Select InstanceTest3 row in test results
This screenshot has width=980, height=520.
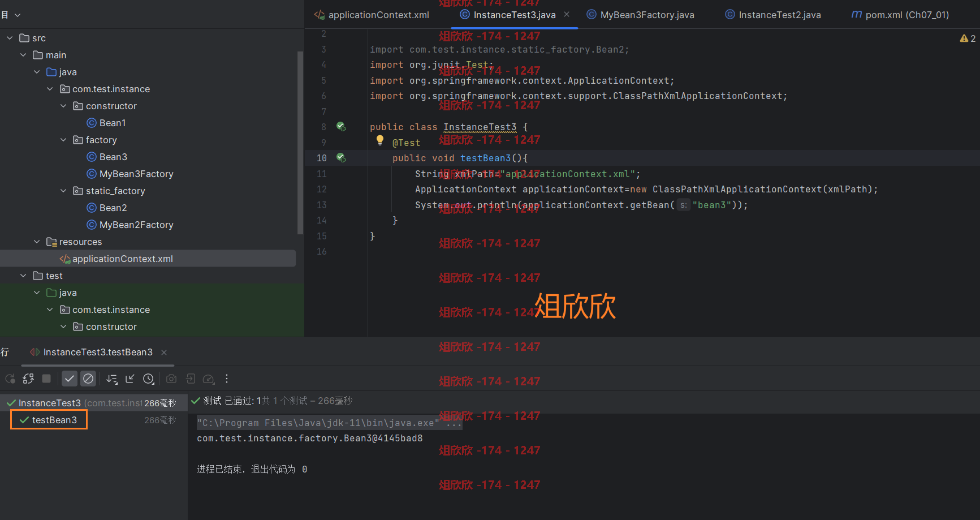click(93, 403)
